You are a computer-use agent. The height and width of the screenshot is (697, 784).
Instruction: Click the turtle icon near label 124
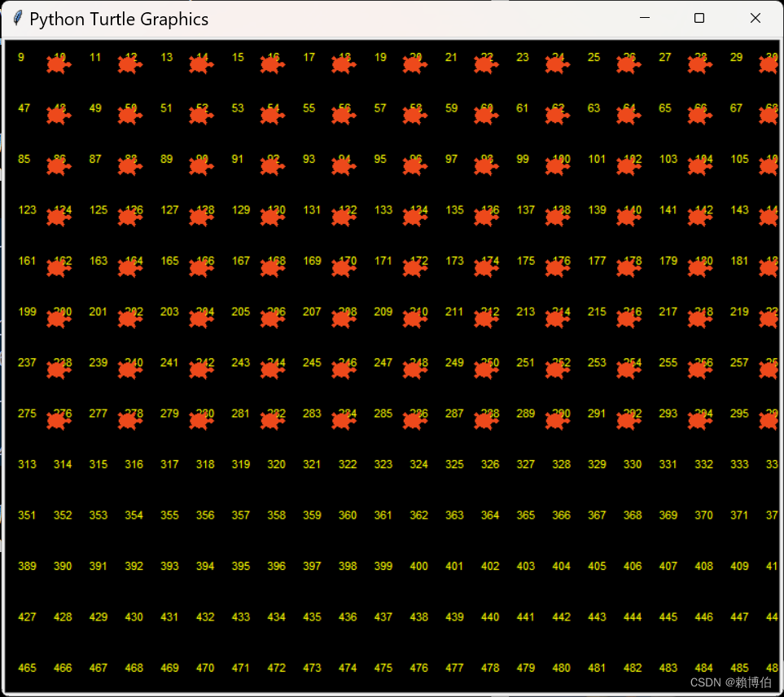[x=59, y=216]
